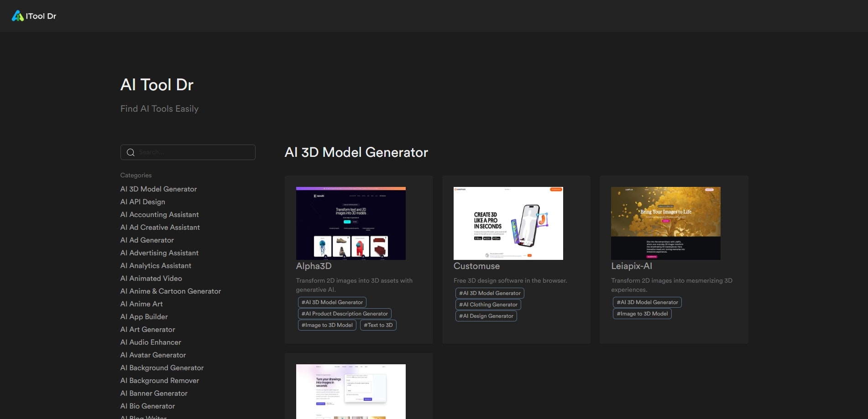Click the AI Tool Dr logo icon

17,16
